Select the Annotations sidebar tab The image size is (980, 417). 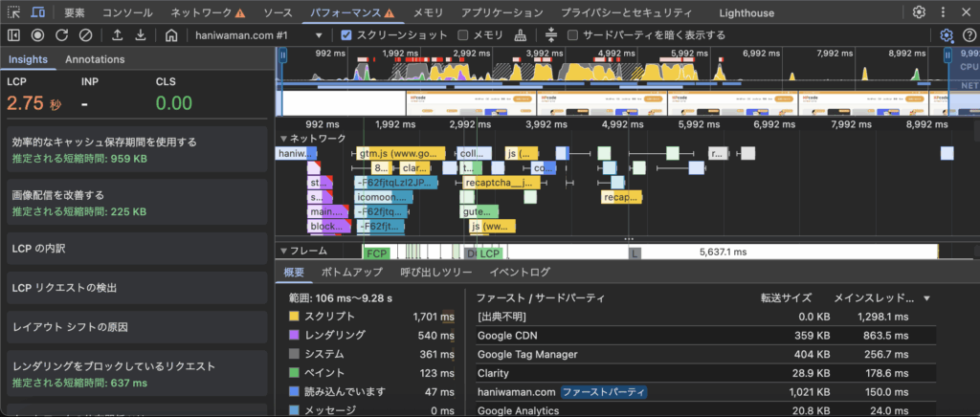94,59
